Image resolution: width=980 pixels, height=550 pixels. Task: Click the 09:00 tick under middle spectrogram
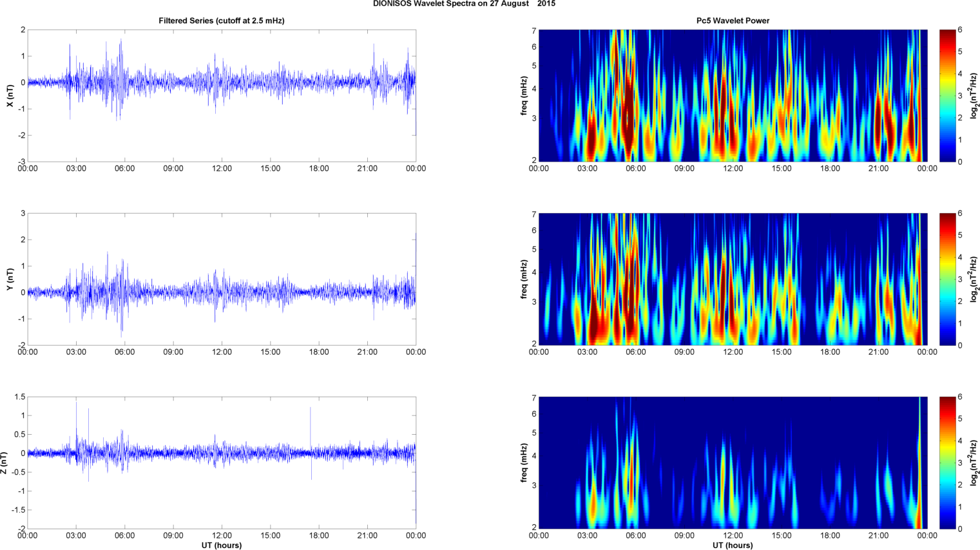(684, 352)
